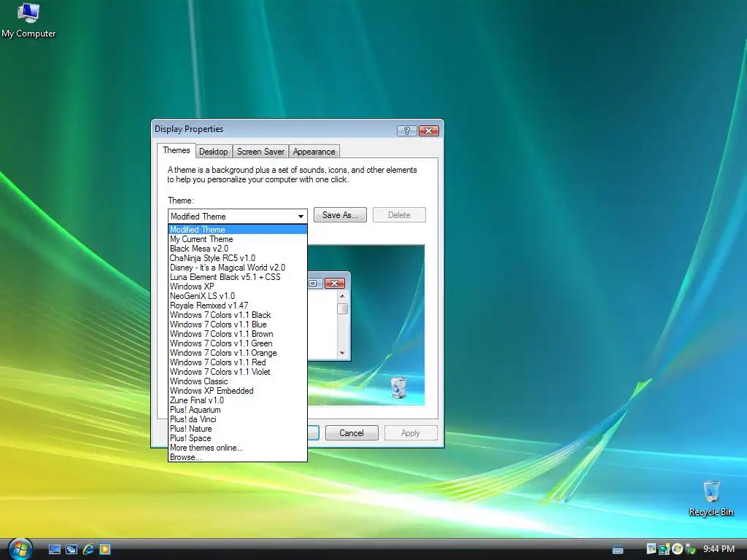
Task: Select Royale Remixed v1.47 theme
Action: pos(238,306)
